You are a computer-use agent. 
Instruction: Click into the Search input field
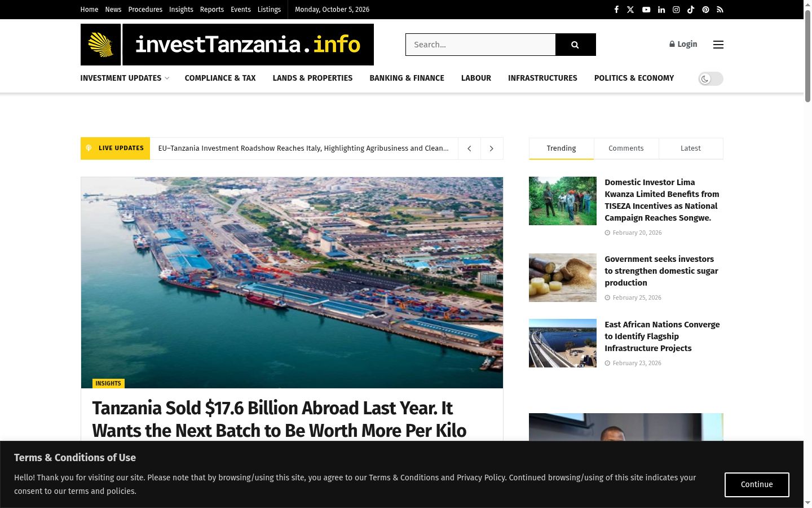(x=480, y=45)
